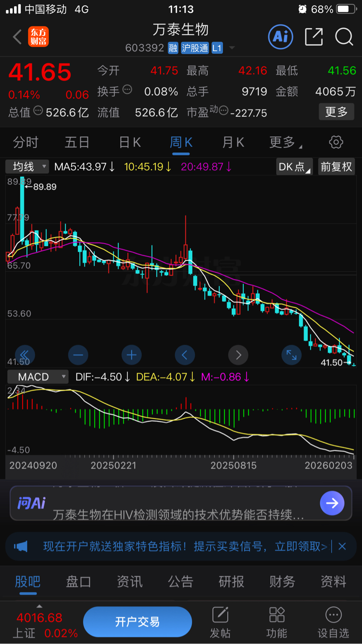Open the 研报 tab

coord(231,581)
